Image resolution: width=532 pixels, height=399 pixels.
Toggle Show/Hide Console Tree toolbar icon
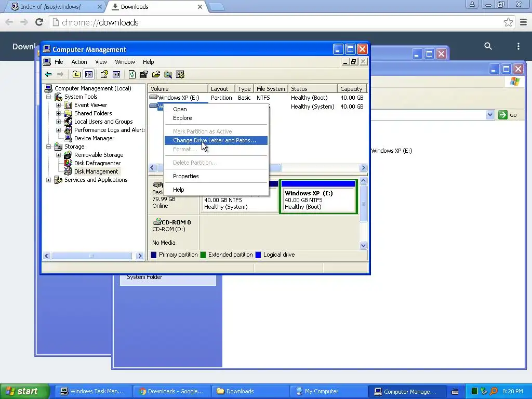point(89,74)
